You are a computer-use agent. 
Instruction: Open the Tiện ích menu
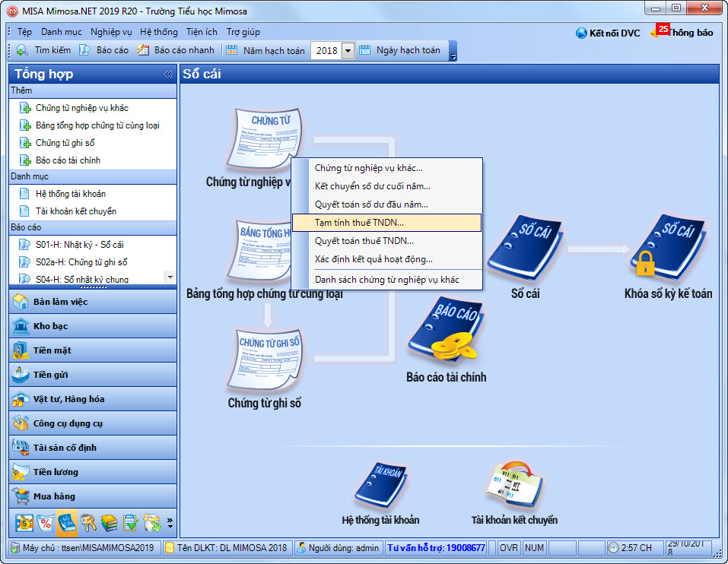tap(202, 32)
